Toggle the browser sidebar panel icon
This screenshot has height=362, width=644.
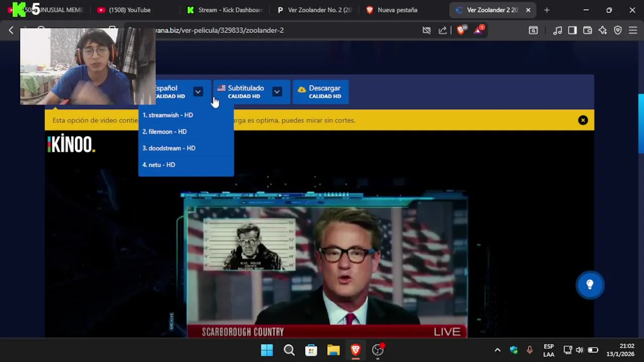pyautogui.click(x=573, y=30)
